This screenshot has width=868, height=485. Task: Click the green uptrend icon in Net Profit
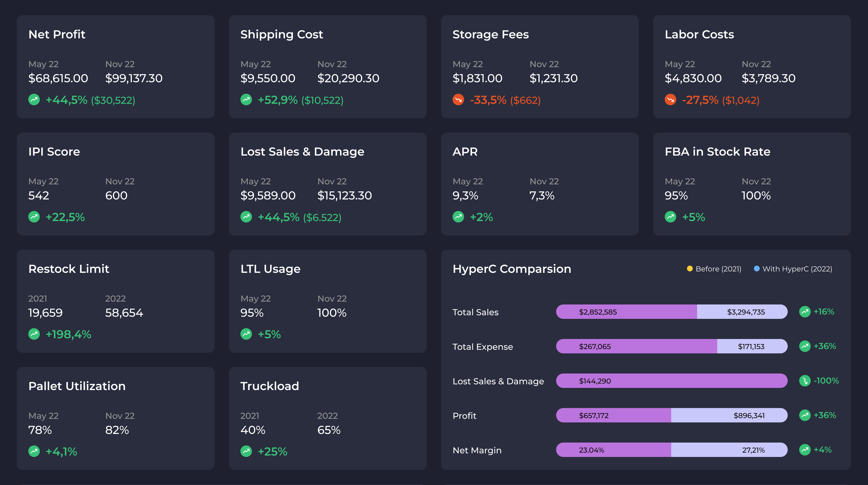click(34, 100)
